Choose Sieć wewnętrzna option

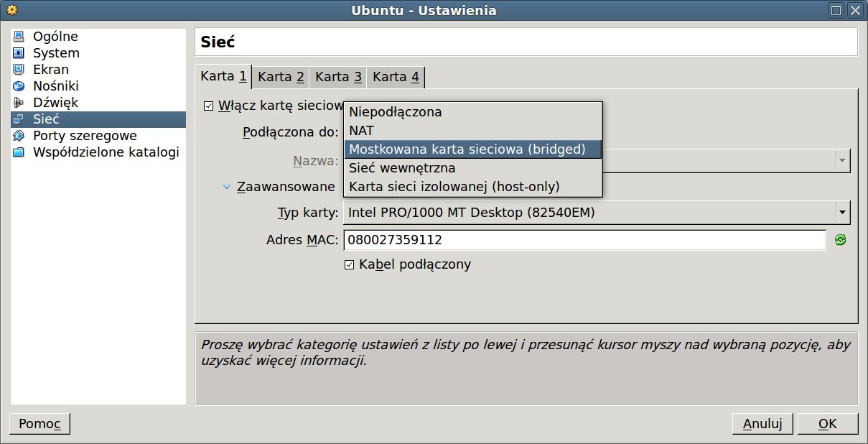473,168
